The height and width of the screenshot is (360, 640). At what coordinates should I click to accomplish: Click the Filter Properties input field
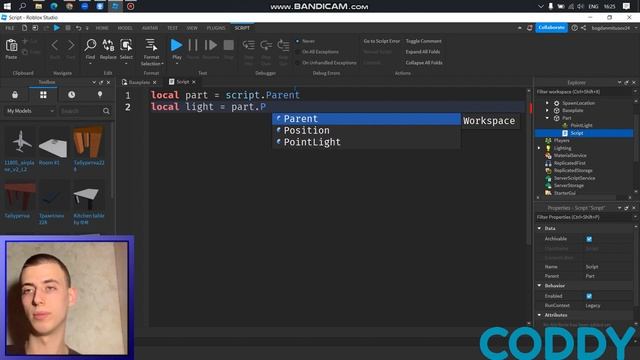click(x=584, y=217)
